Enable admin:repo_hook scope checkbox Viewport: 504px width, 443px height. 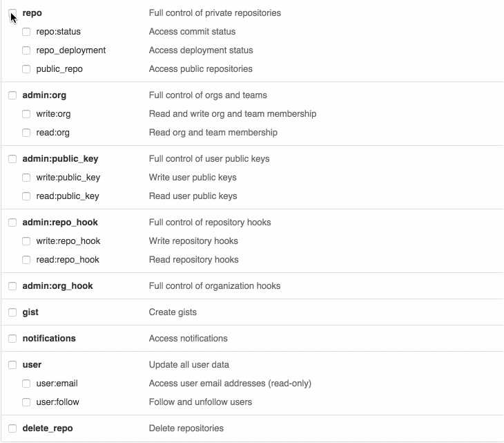pyautogui.click(x=12, y=223)
